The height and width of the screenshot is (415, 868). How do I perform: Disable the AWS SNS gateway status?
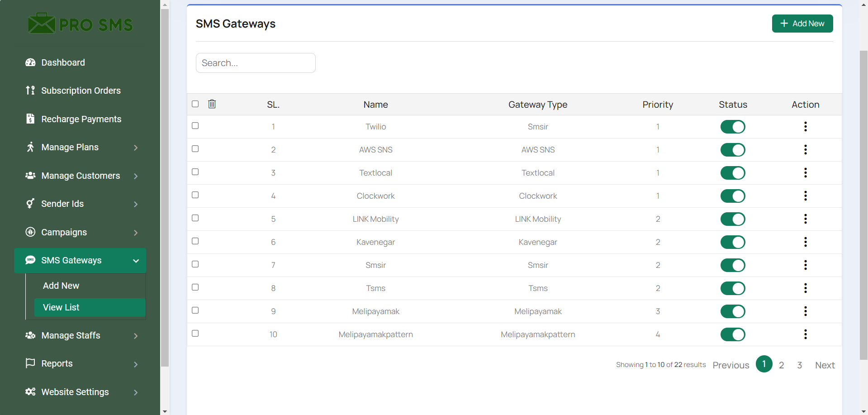(x=732, y=150)
